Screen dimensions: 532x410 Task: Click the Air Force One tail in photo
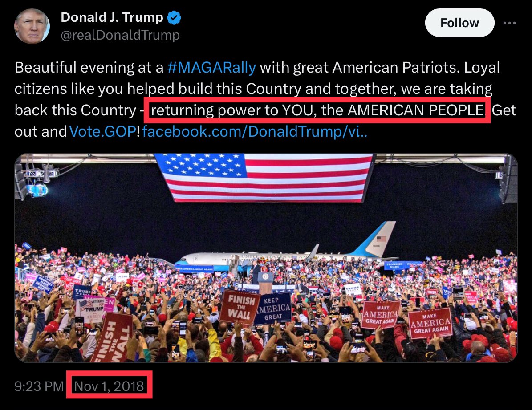click(375, 239)
